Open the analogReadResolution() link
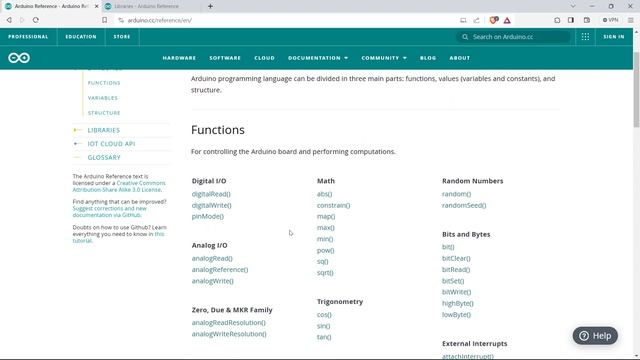This screenshot has height=360, width=640. tap(229, 322)
